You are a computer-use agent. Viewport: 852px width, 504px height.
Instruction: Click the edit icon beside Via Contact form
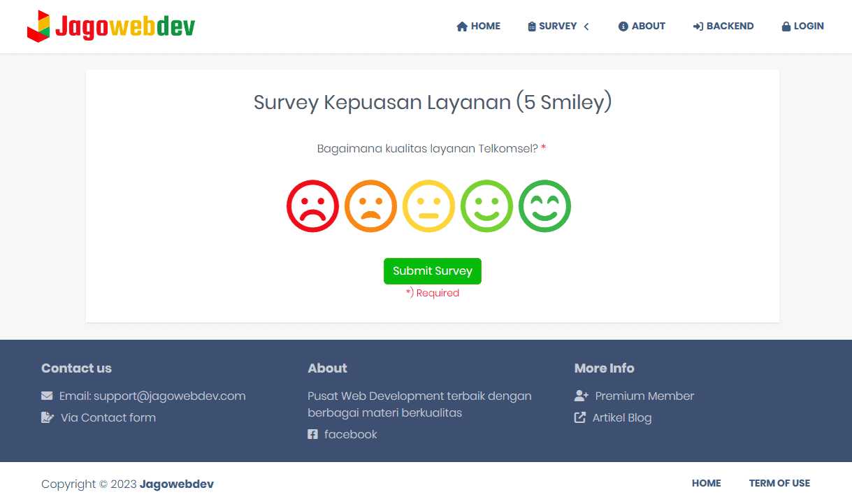tap(48, 417)
